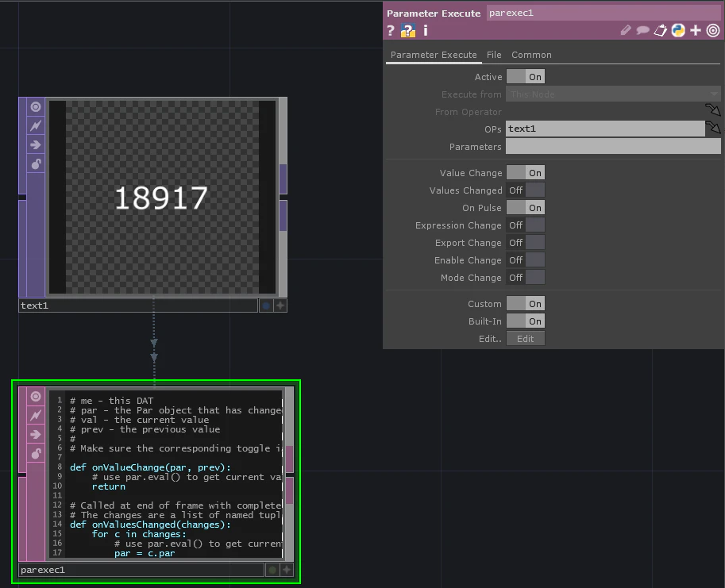The image size is (725, 588).
Task: Switch to the Parameter Execute tab
Action: (434, 55)
